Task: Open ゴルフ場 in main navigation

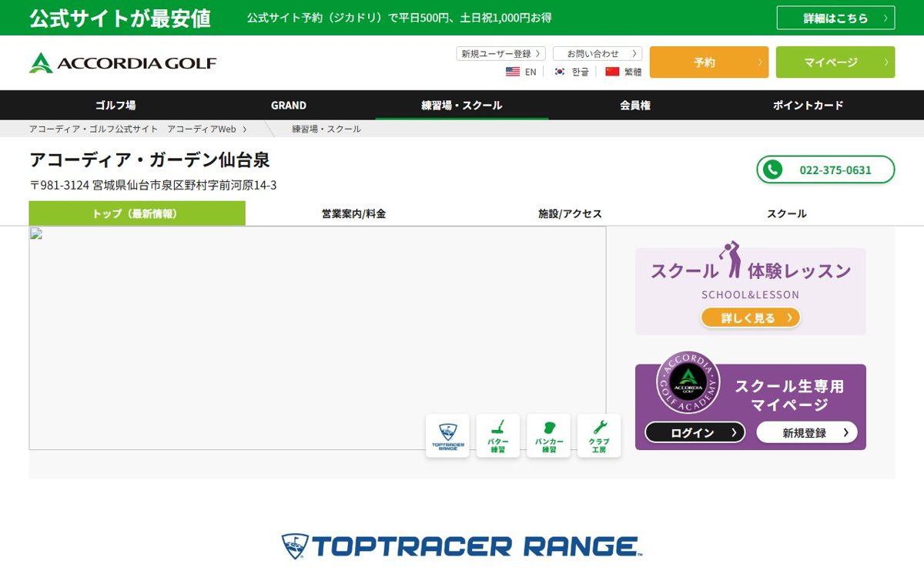Action: point(115,105)
